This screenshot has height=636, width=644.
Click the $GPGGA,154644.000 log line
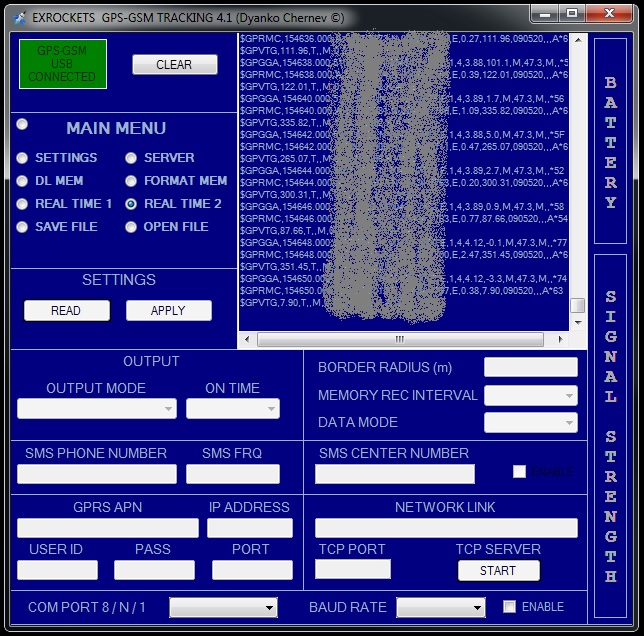point(404,171)
